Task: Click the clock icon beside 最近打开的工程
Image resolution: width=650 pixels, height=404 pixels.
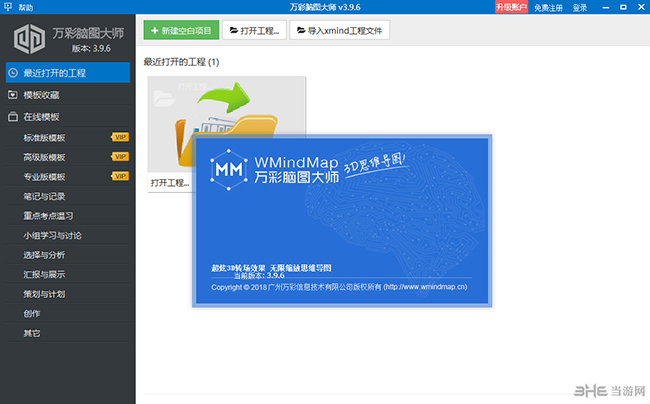Action: [x=13, y=73]
